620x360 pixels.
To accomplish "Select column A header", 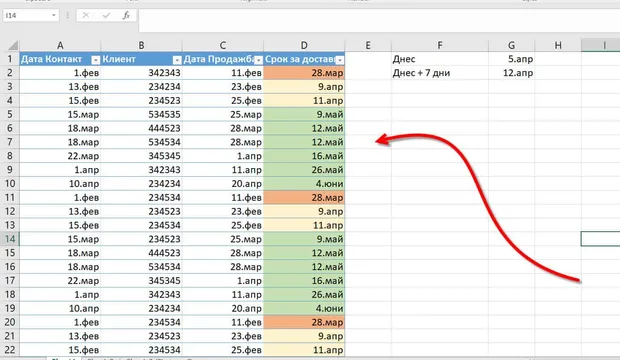I will 60,45.
